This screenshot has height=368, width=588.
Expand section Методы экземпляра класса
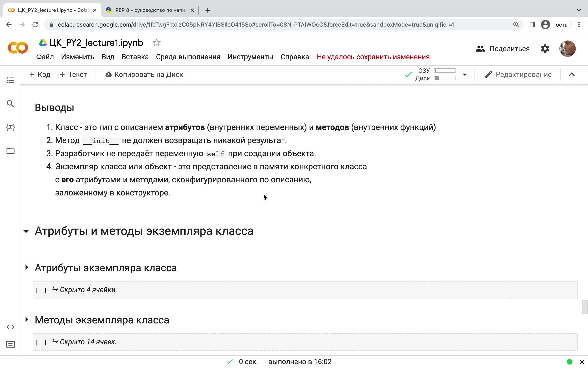pos(27,320)
